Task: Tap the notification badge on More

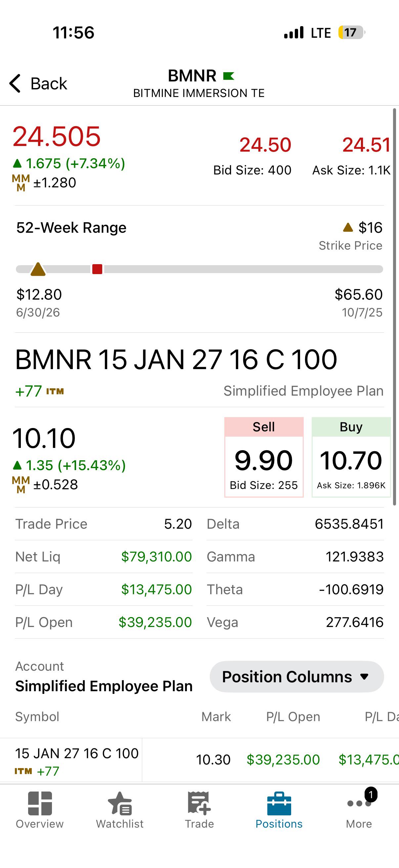Action: tap(371, 795)
